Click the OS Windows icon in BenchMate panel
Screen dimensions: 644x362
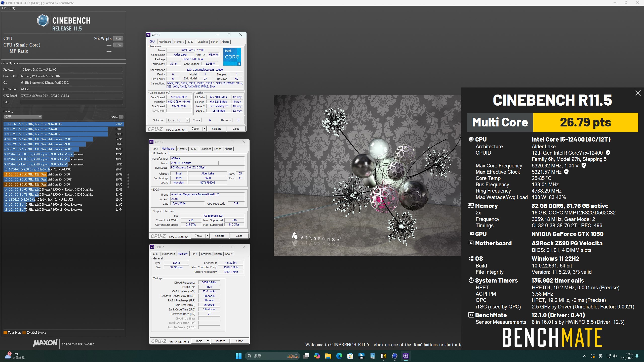click(x=471, y=259)
